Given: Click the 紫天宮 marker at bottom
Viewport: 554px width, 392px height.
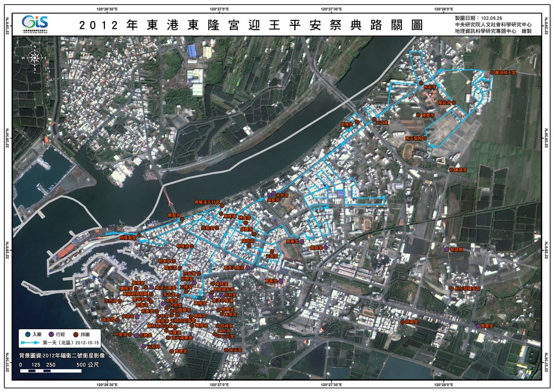Looking at the screenshot, I should pos(226,350).
